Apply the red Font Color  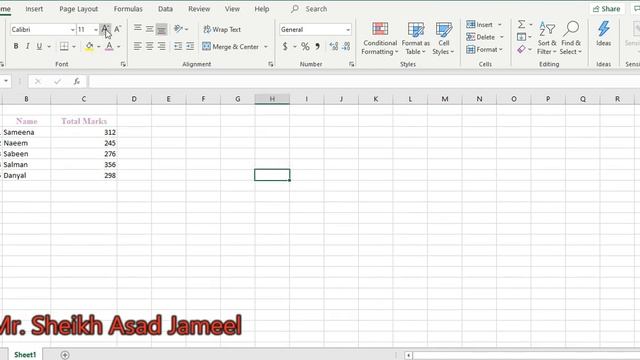[109, 47]
